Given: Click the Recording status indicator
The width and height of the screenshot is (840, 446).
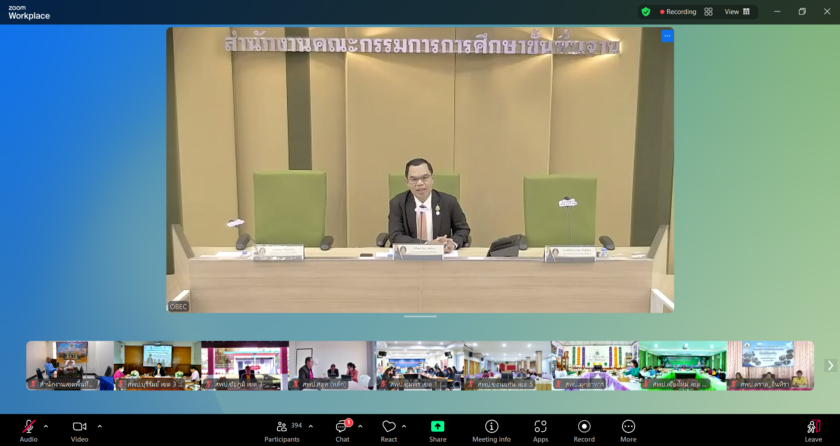Looking at the screenshot, I should tap(678, 12).
